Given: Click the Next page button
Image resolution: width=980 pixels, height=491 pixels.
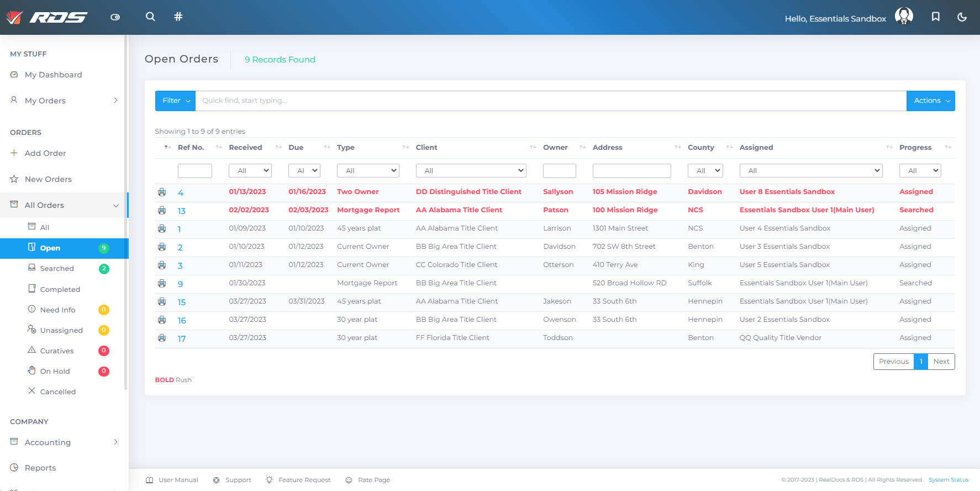Looking at the screenshot, I should (x=941, y=362).
